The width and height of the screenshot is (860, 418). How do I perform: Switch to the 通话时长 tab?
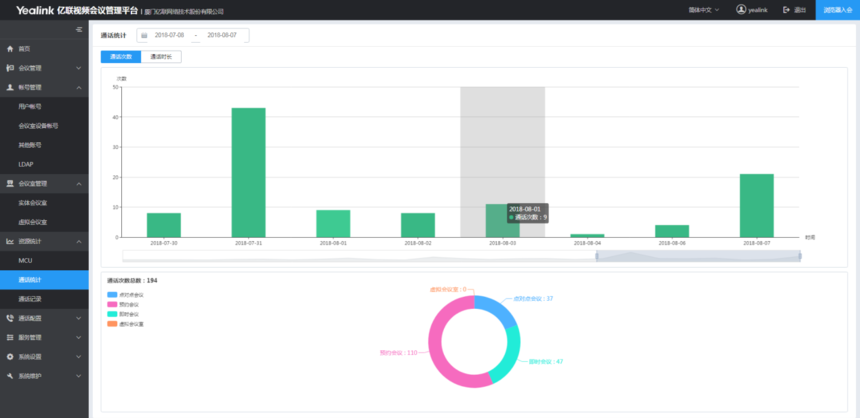pyautogui.click(x=161, y=57)
